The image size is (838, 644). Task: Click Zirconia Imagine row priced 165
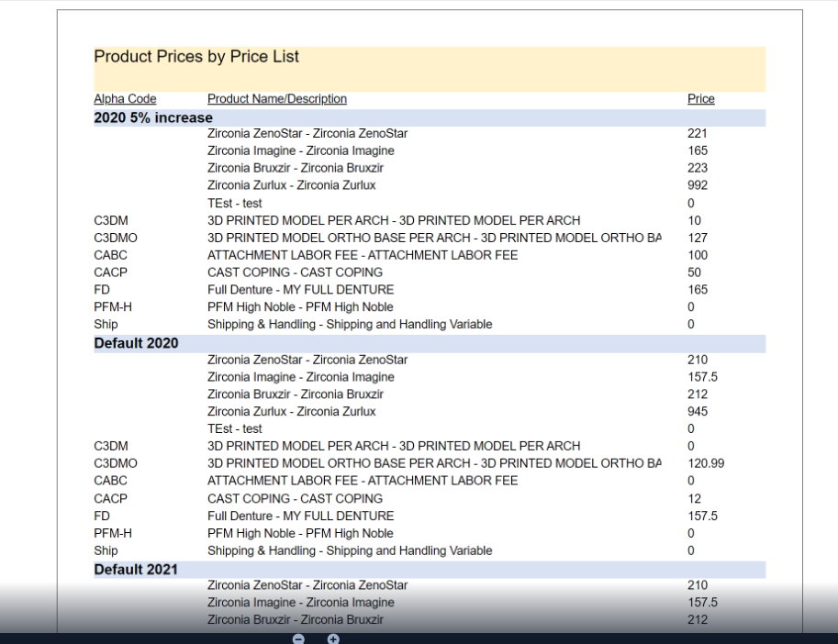tap(430, 150)
